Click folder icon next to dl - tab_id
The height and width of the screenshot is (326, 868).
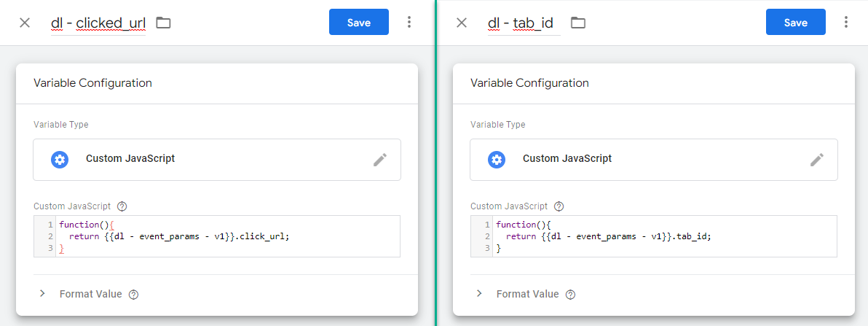pyautogui.click(x=577, y=23)
